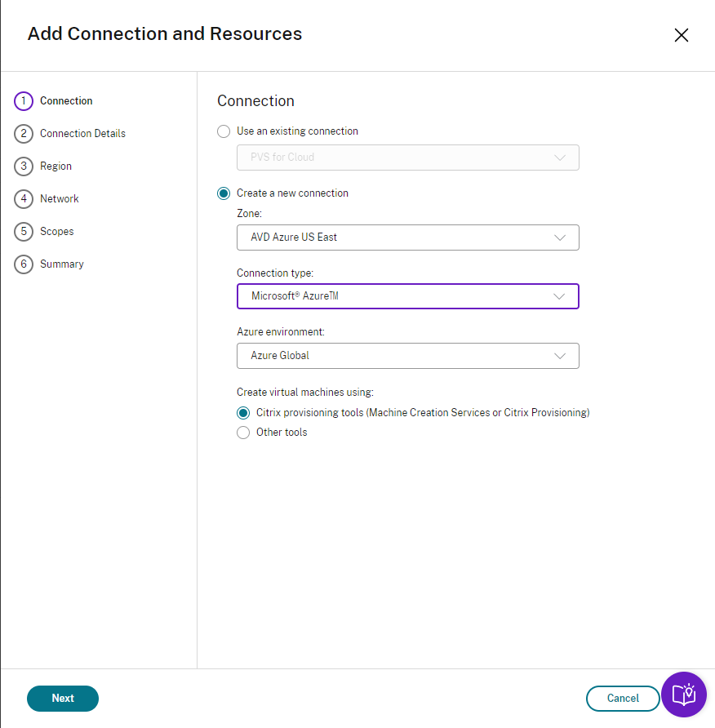Click the step 1 circle icon
The height and width of the screenshot is (728, 715).
coord(24,101)
